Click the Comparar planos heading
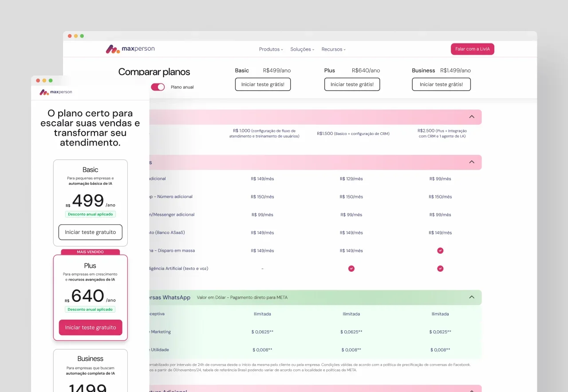Viewport: 568px width, 392px height. click(x=154, y=72)
